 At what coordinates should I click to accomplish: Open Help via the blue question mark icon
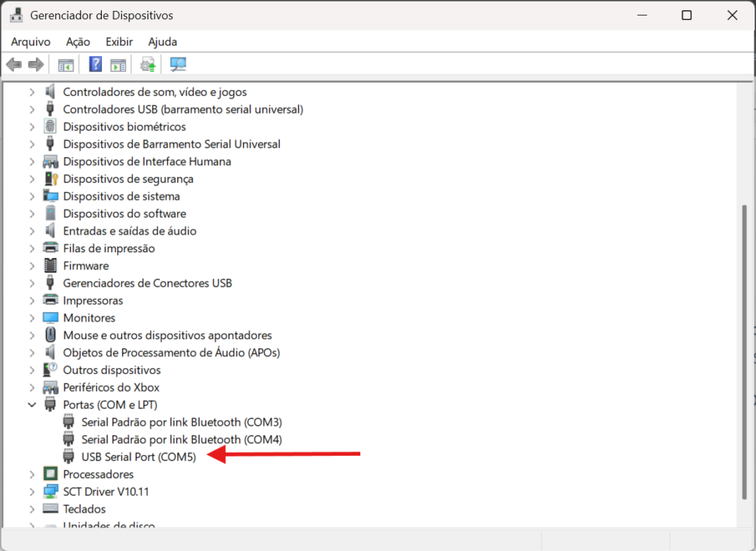click(95, 65)
